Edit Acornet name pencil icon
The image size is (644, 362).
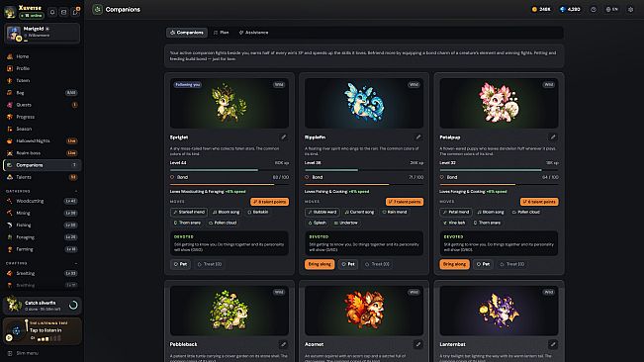pos(418,344)
